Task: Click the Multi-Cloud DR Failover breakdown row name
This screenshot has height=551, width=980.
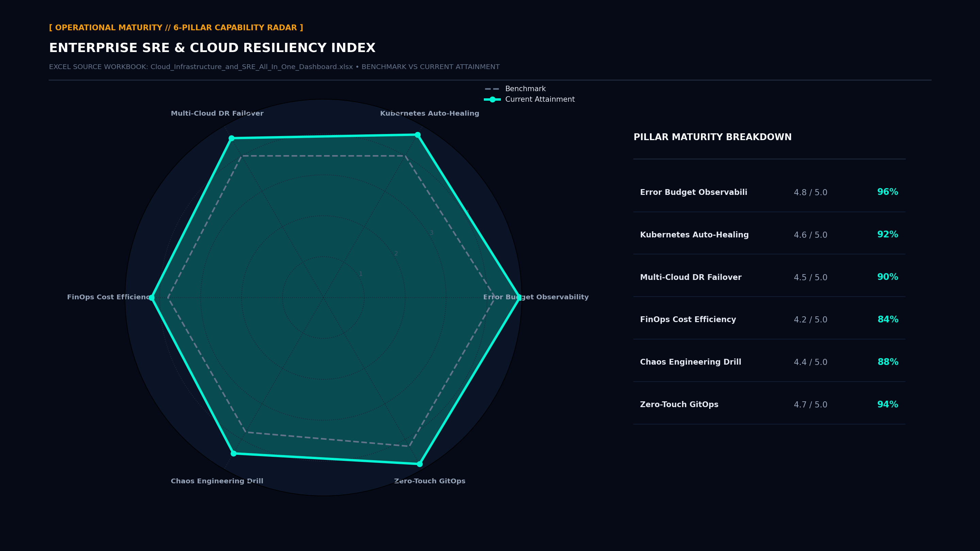Action: click(691, 278)
